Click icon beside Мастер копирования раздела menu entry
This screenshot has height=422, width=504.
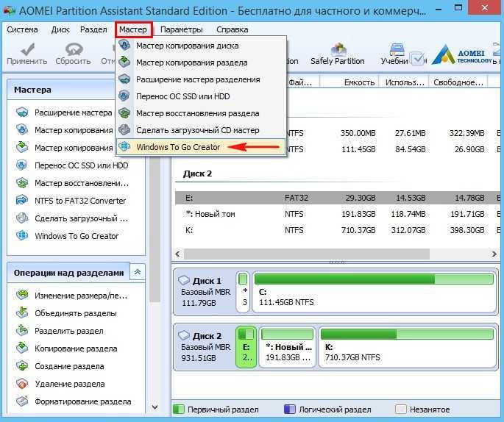(124, 62)
